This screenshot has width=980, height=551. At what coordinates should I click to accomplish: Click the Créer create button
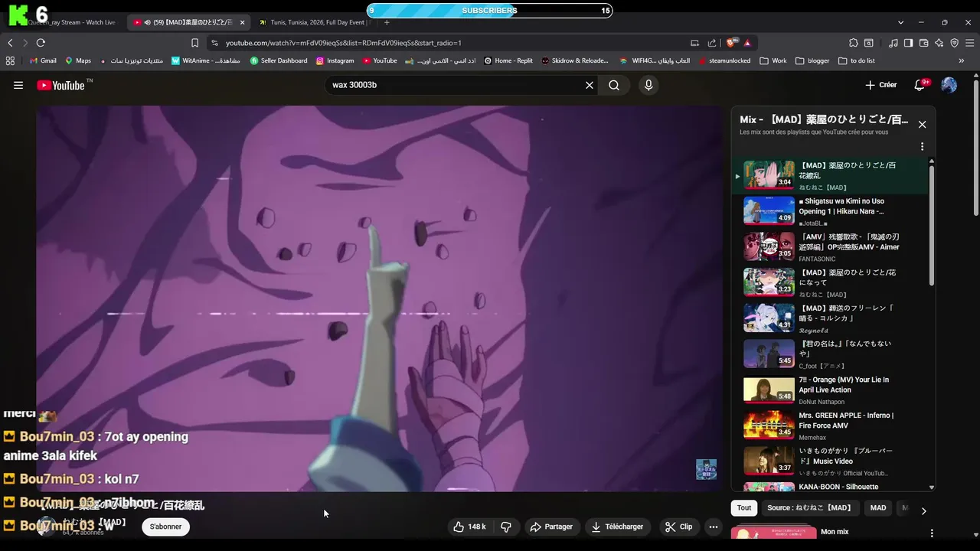click(880, 85)
